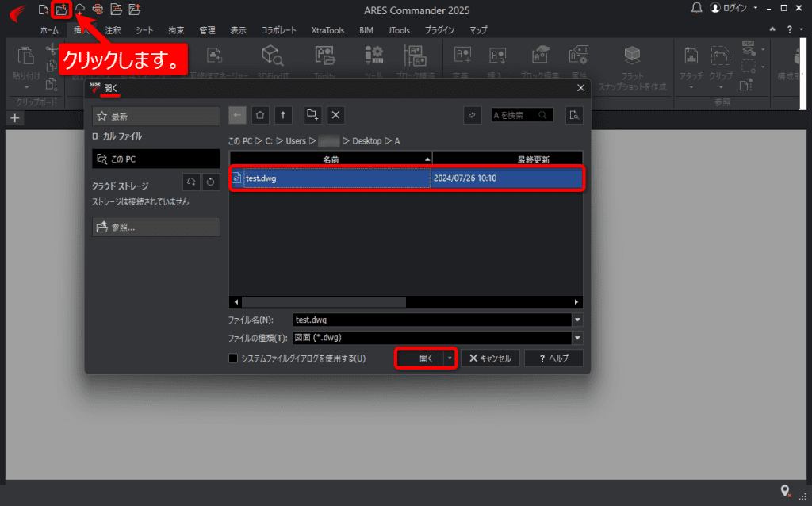Delete selected item with X toolbar icon
The image size is (812, 506).
[x=335, y=115]
